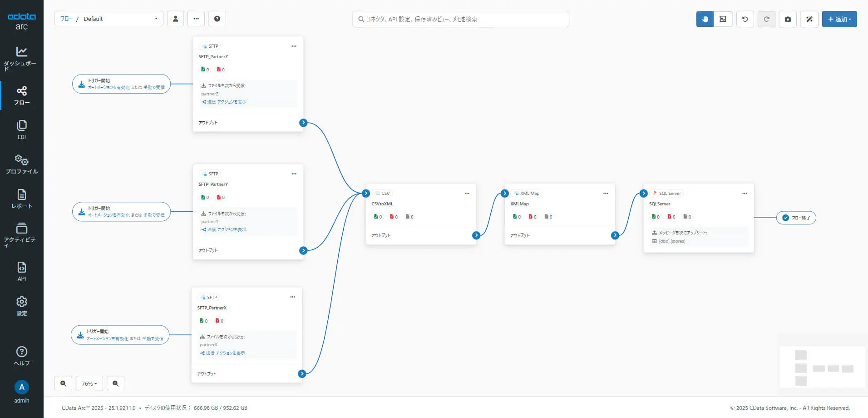Click the SFTP_PartnerX connector name

coord(212,308)
